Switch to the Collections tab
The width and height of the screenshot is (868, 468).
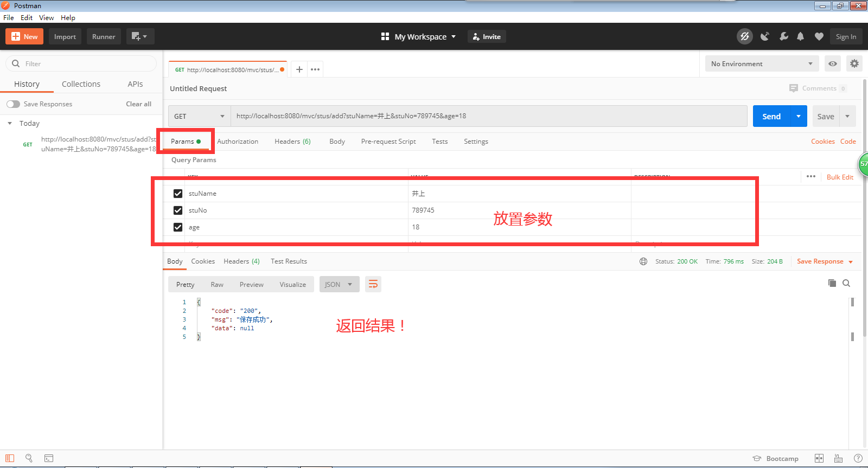pyautogui.click(x=81, y=84)
